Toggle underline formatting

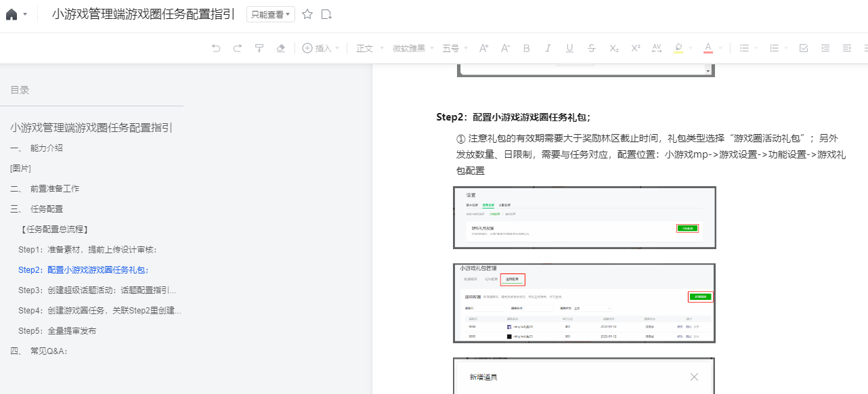point(570,48)
